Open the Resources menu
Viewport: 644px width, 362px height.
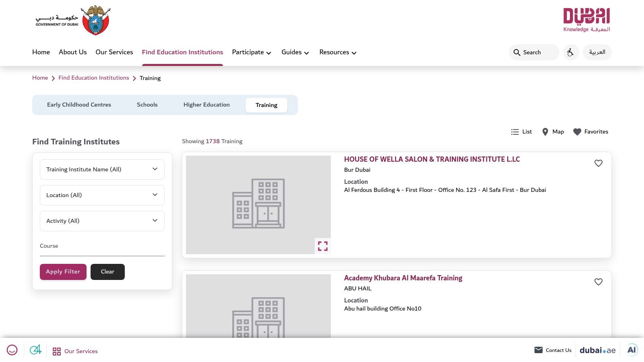[337, 52]
